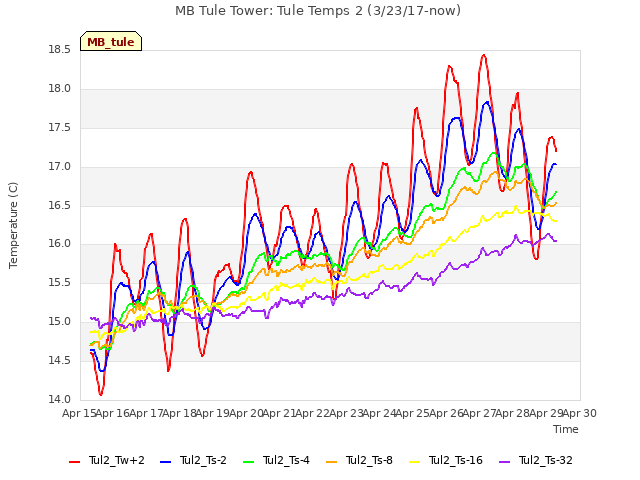This screenshot has height=480, width=640.
Task: Click the yellow Tul2_Ts-16 legend swatch
Action: point(415,461)
